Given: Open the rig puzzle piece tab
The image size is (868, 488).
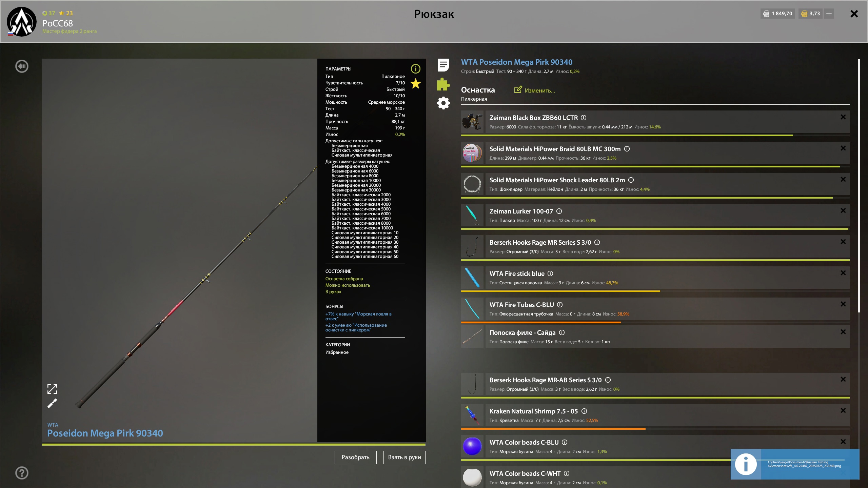Looking at the screenshot, I should tap(443, 84).
